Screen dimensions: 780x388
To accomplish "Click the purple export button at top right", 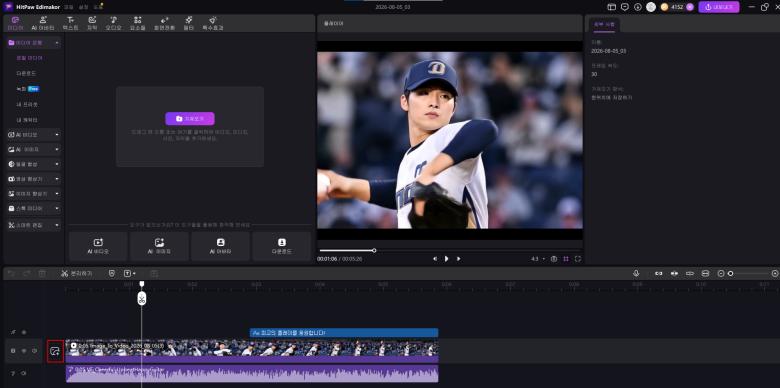I will tap(719, 7).
